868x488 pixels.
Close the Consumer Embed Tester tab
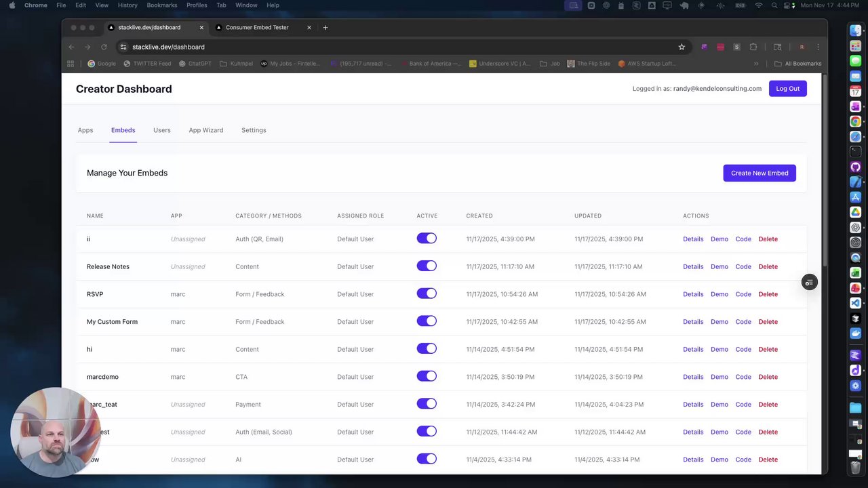[x=309, y=28]
